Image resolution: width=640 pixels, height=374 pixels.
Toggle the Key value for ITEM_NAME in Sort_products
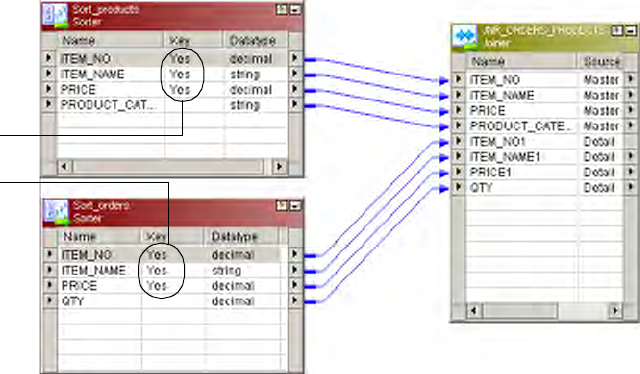tap(180, 74)
